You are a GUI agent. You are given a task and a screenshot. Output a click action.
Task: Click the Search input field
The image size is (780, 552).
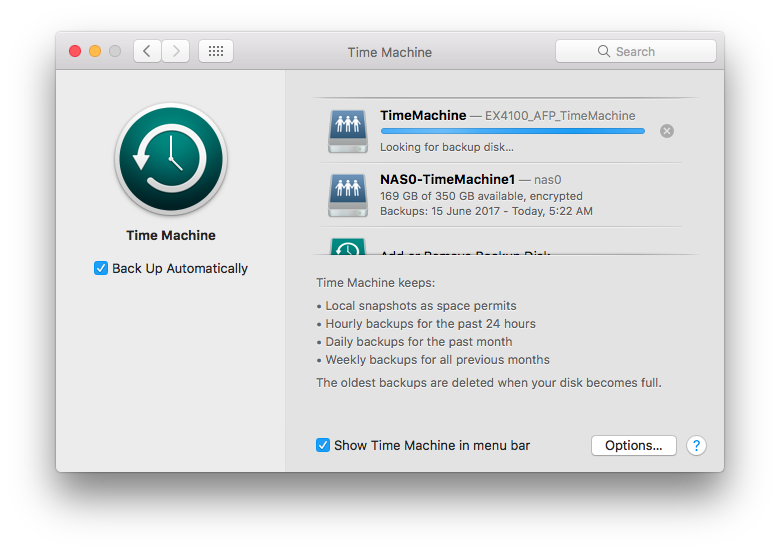pos(636,51)
